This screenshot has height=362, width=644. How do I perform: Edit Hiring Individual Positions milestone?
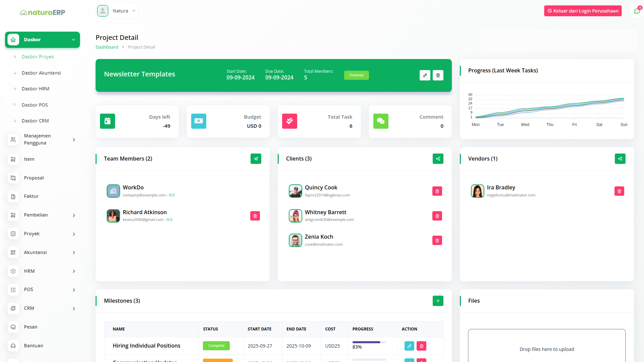tap(409, 346)
